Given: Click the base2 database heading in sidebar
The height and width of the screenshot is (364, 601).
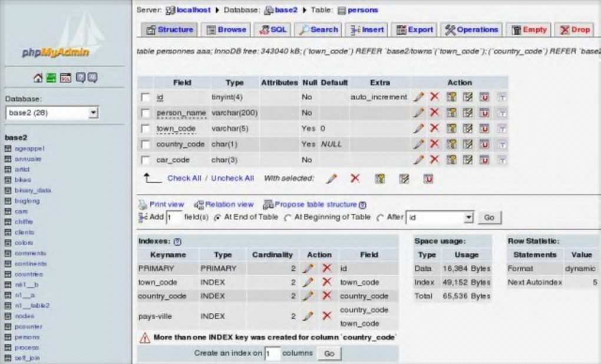Looking at the screenshot, I should click(16, 138).
